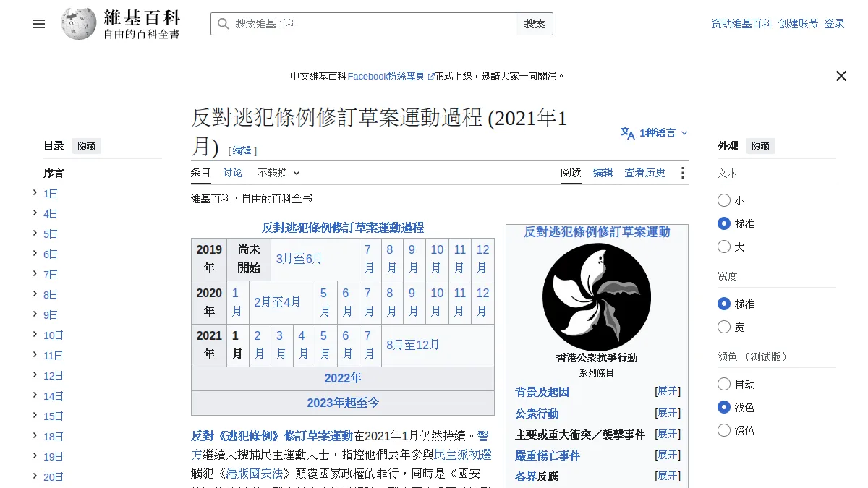Image resolution: width=868 pixels, height=488 pixels.
Task: Click the 登录 login link
Action: click(x=835, y=24)
